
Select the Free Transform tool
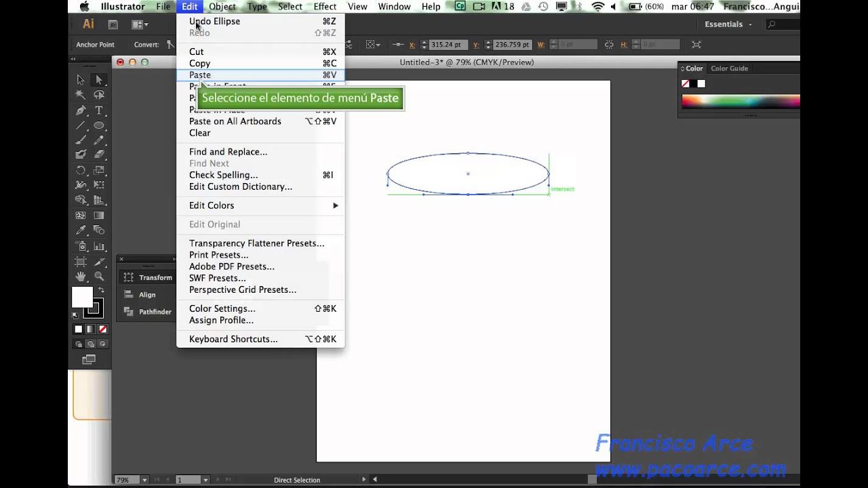99,185
